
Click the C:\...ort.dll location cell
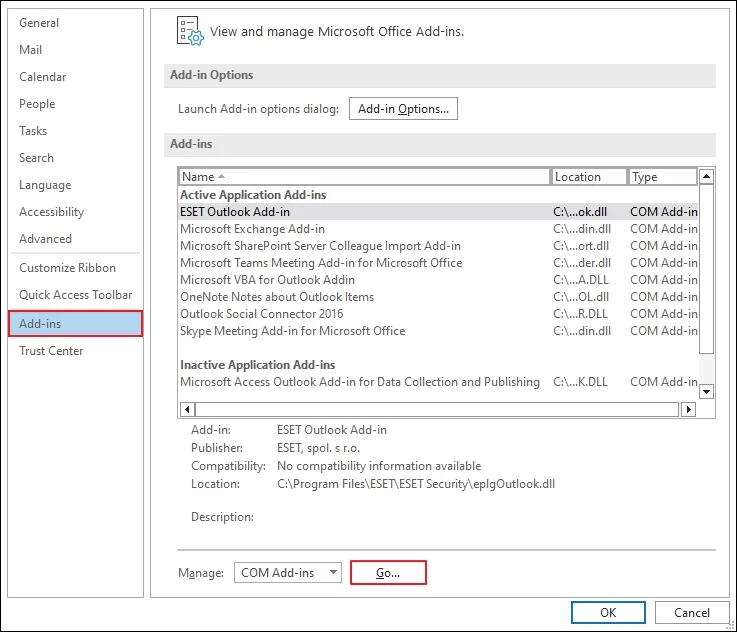point(581,246)
